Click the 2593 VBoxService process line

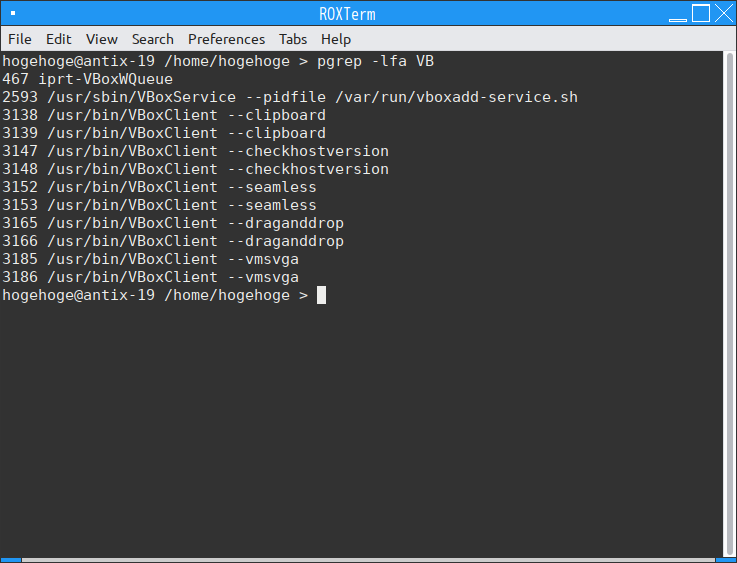(290, 97)
